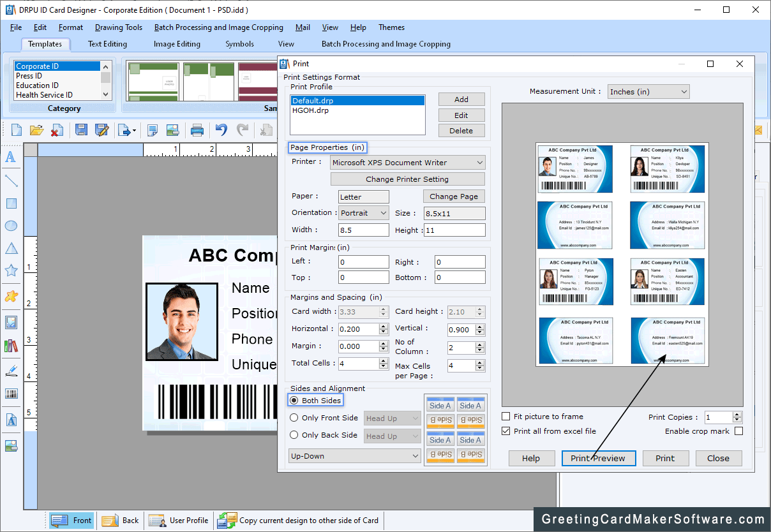This screenshot has height=532, width=771.
Task: Select the Both Sides radio option
Action: point(294,401)
